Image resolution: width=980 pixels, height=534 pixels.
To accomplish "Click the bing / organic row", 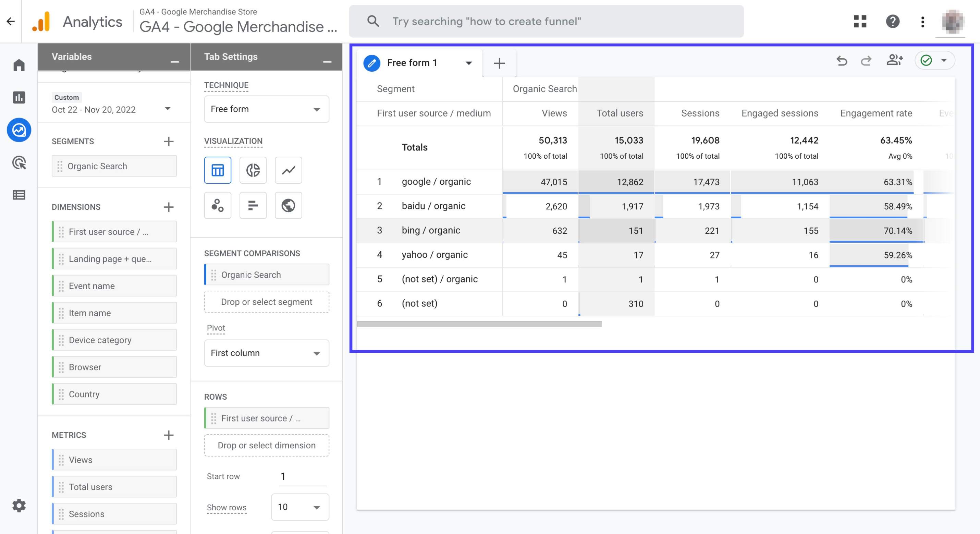I will point(655,231).
